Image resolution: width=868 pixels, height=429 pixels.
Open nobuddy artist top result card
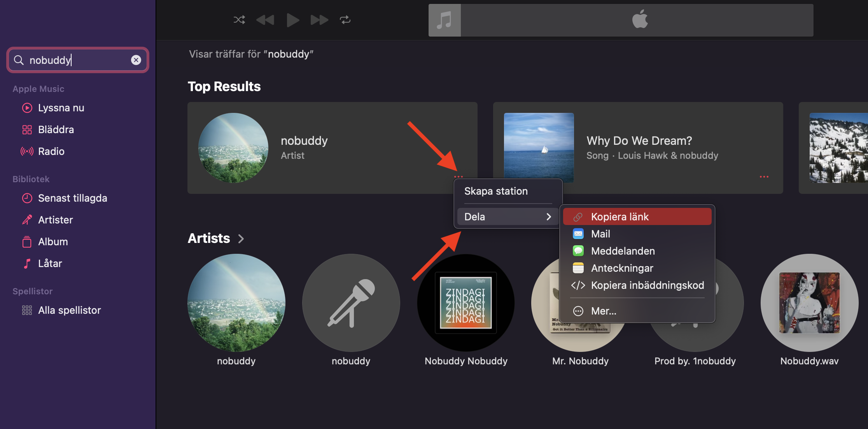(332, 148)
